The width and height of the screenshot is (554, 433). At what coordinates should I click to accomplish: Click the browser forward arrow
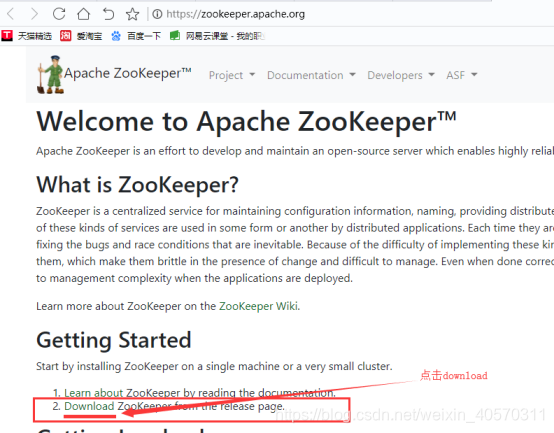34,14
